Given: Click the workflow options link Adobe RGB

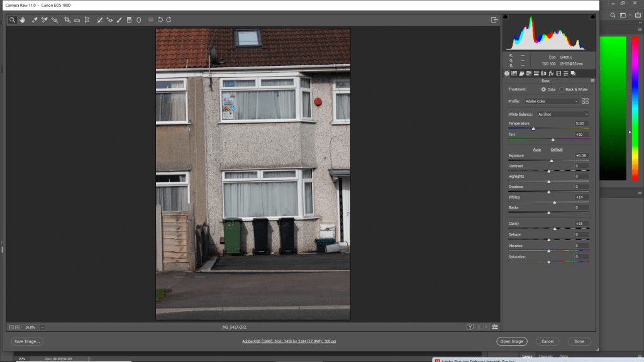Looking at the screenshot, I should [x=289, y=341].
